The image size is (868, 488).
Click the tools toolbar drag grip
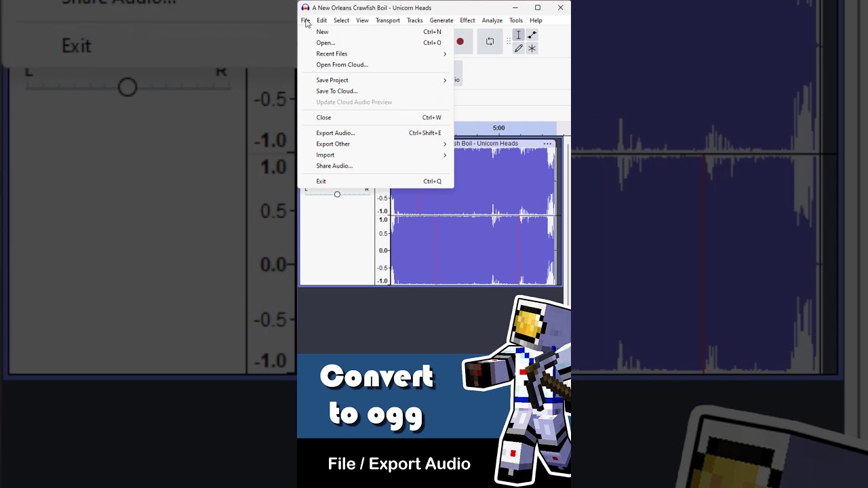[x=508, y=41]
